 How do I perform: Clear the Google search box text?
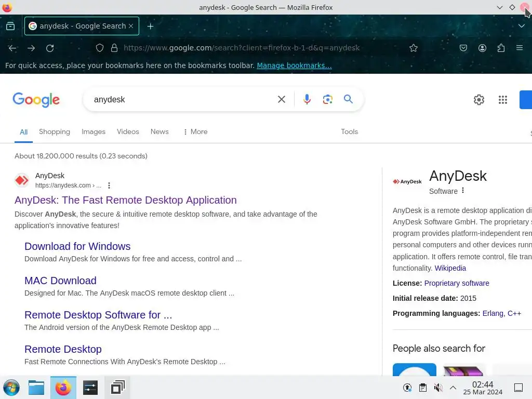(x=281, y=99)
